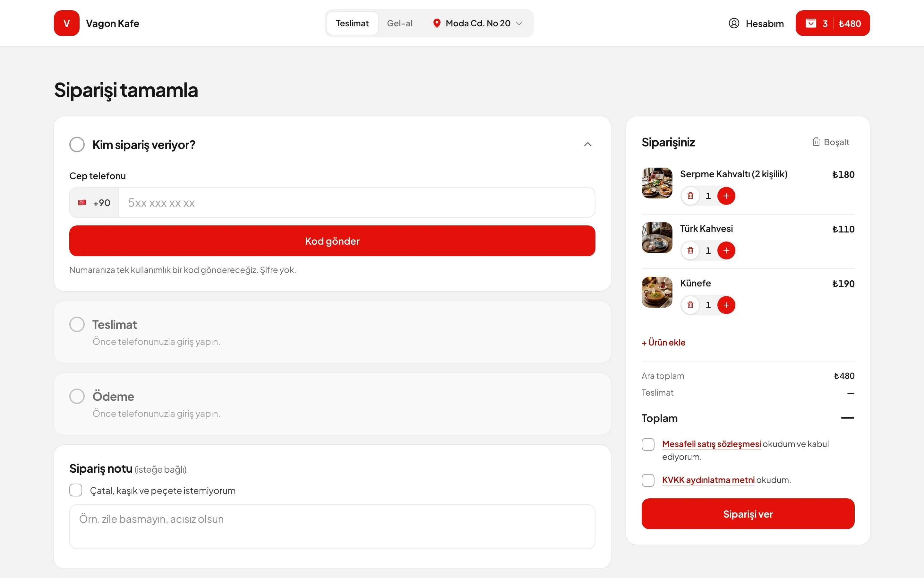Image resolution: width=924 pixels, height=578 pixels.
Task: Place order with Siparişi ver
Action: [748, 514]
